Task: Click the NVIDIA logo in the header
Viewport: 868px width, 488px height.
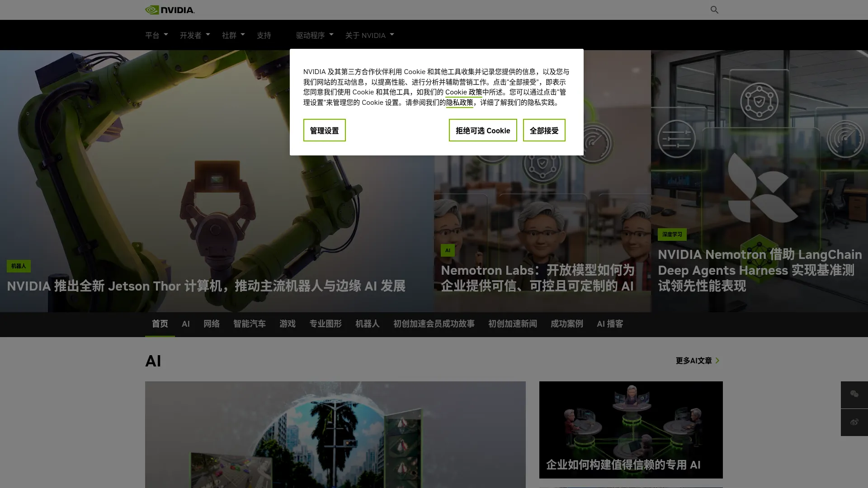Action: pos(170,9)
